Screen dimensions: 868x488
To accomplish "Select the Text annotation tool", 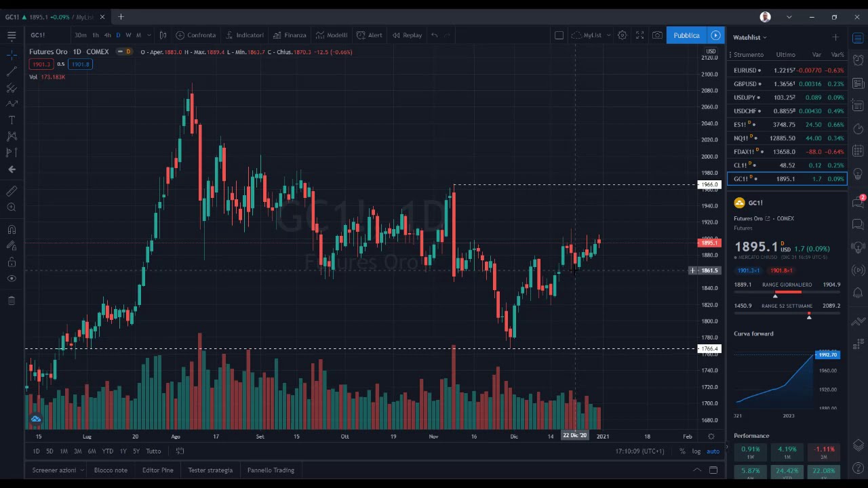I will [x=12, y=120].
